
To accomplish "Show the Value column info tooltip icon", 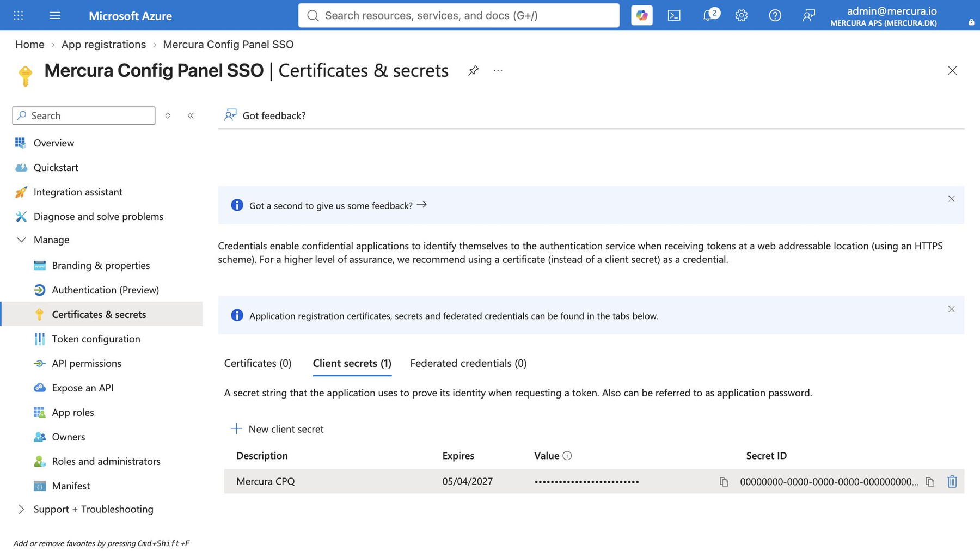I will click(x=567, y=456).
